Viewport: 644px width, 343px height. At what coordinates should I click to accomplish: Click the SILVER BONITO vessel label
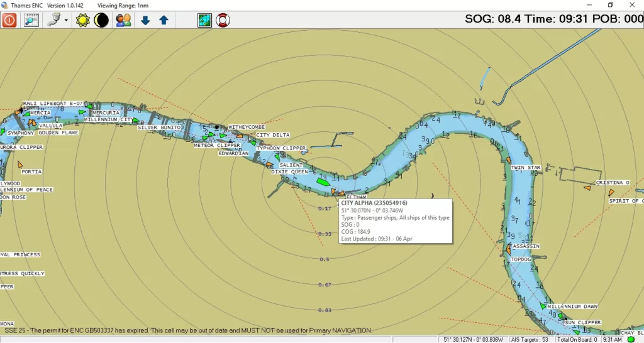(160, 128)
